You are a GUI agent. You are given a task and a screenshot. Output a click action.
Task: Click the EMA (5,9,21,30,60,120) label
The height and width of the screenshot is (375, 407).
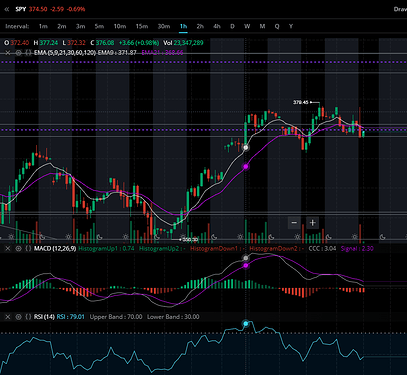pos(65,53)
